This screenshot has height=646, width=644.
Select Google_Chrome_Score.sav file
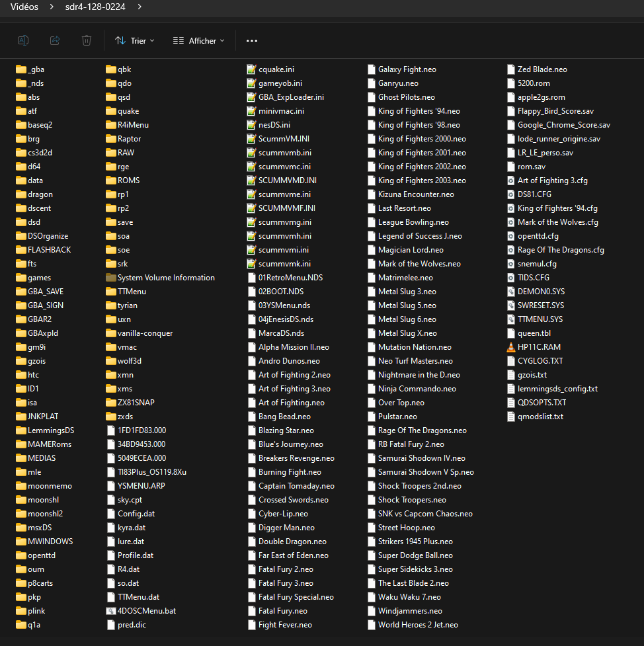click(558, 125)
